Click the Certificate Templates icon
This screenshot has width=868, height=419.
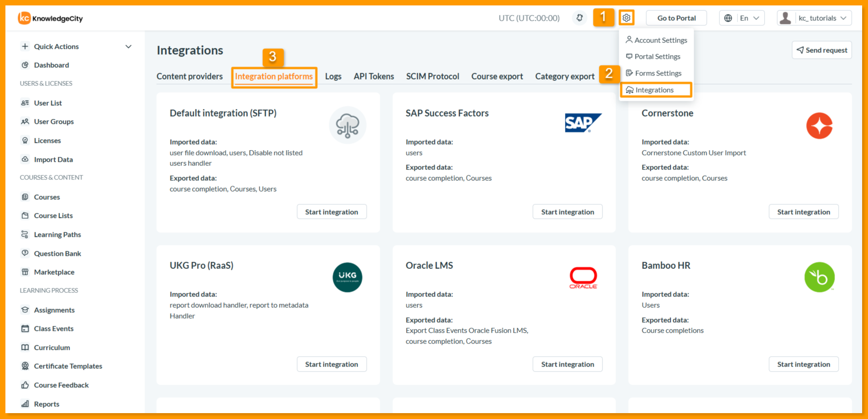tap(25, 366)
